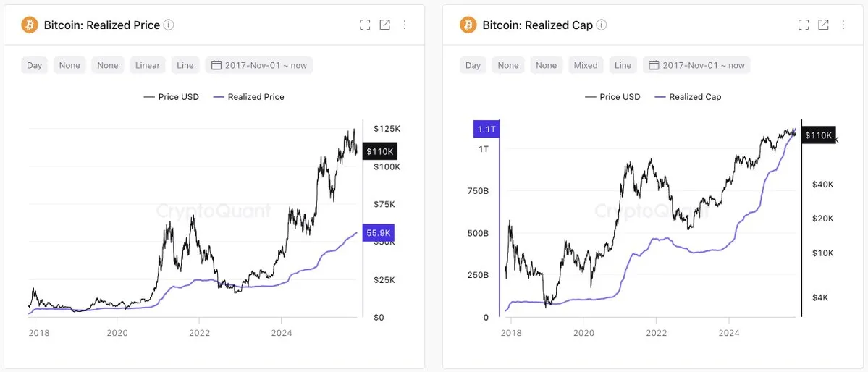This screenshot has height=372, width=868.
Task: Open Linear scale dropdown on Realized Price chart
Action: point(148,65)
